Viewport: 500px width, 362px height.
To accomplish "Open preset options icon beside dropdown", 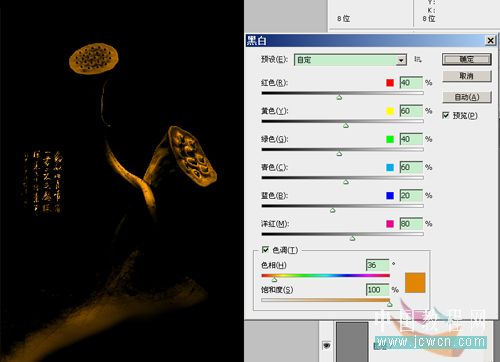I will [x=418, y=59].
